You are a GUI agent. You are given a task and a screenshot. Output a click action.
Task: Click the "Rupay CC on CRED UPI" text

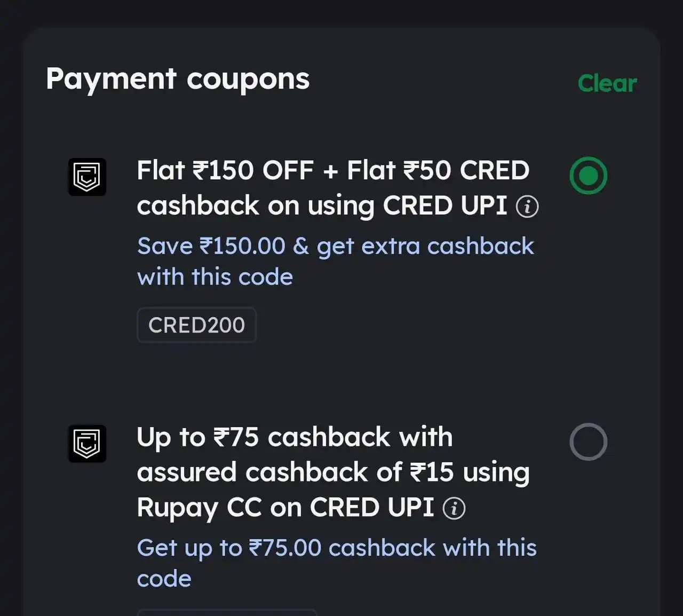pos(285,508)
